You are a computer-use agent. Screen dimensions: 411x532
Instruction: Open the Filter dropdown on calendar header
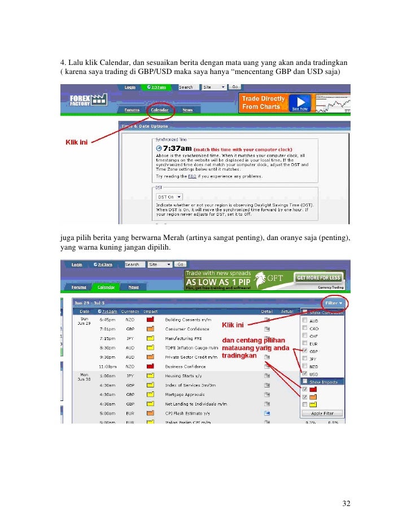pos(334,303)
